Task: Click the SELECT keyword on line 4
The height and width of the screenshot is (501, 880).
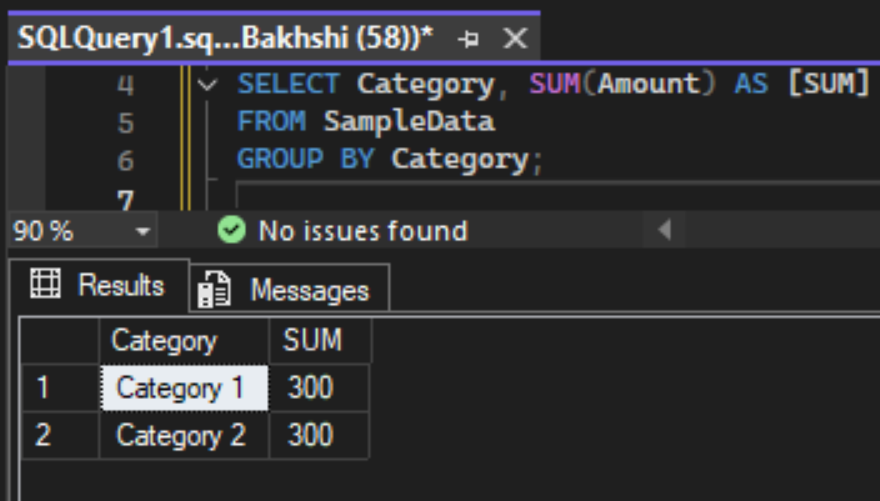Action: coord(288,85)
